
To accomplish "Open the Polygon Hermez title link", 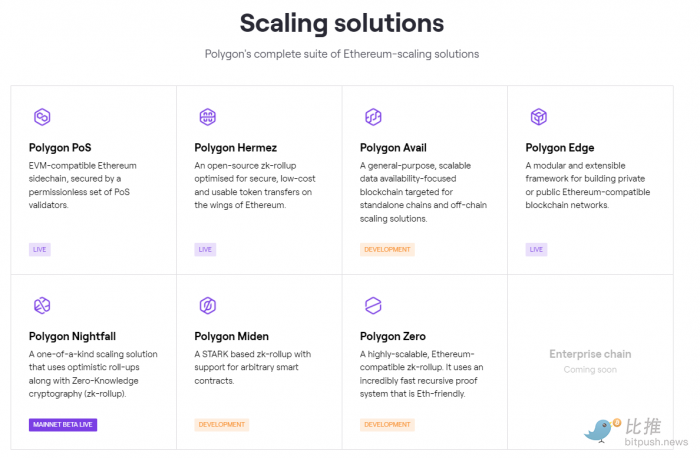I will (x=236, y=148).
